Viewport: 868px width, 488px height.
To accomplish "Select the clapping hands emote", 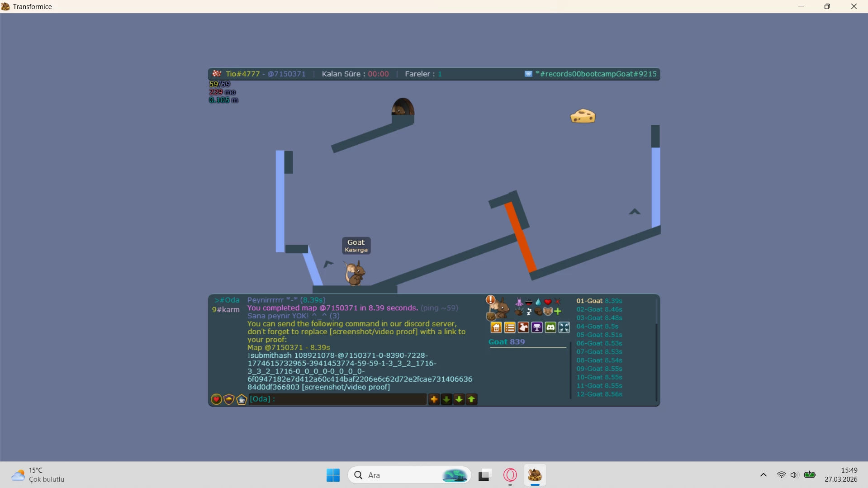I will (x=519, y=312).
